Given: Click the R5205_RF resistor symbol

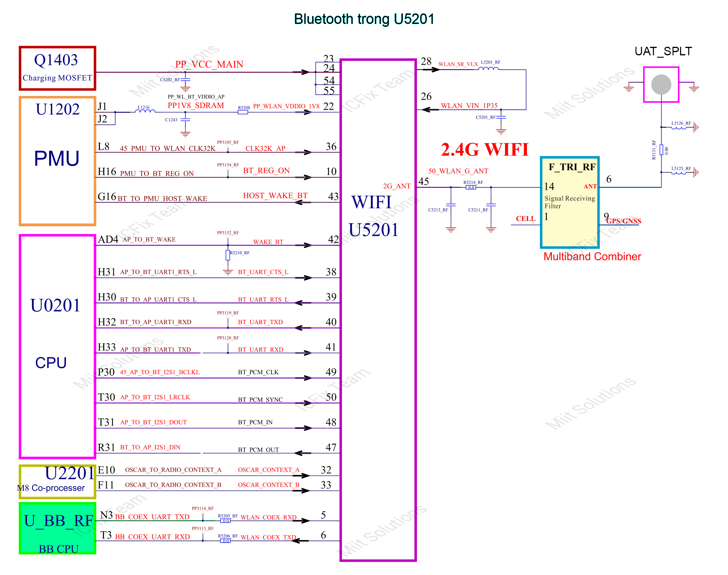Looking at the screenshot, I should tap(225, 521).
